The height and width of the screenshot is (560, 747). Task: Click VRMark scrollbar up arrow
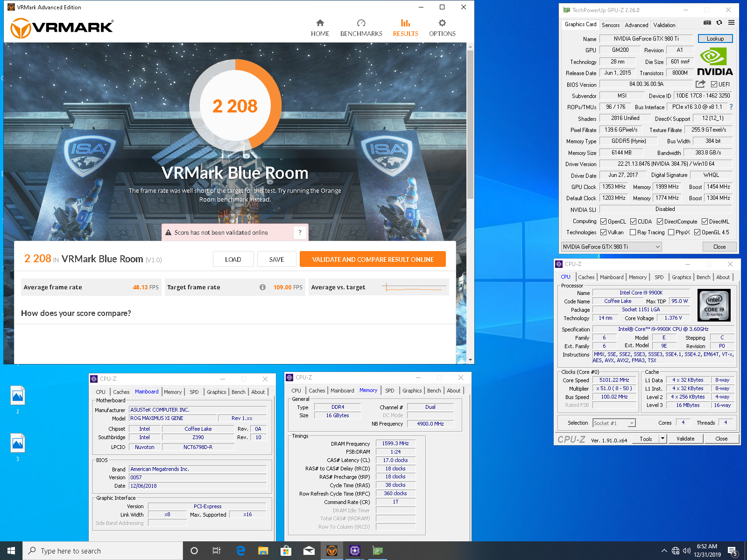pyautogui.click(x=470, y=47)
